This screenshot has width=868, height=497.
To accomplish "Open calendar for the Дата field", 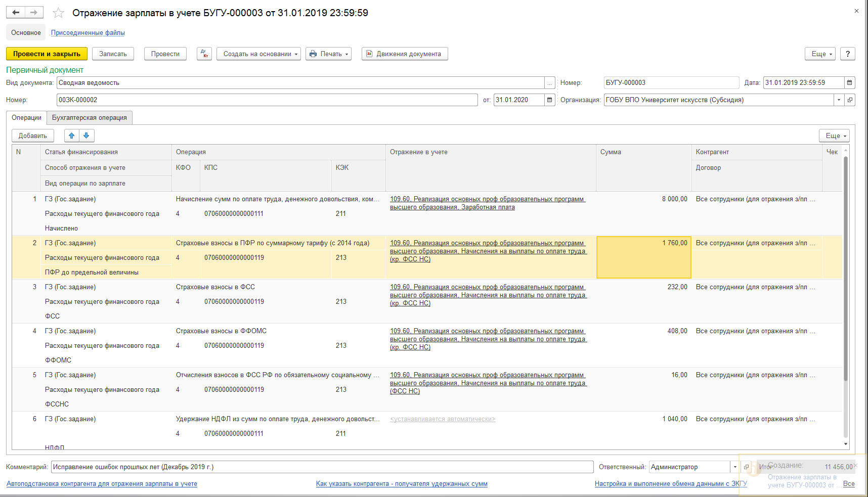I will [x=850, y=82].
